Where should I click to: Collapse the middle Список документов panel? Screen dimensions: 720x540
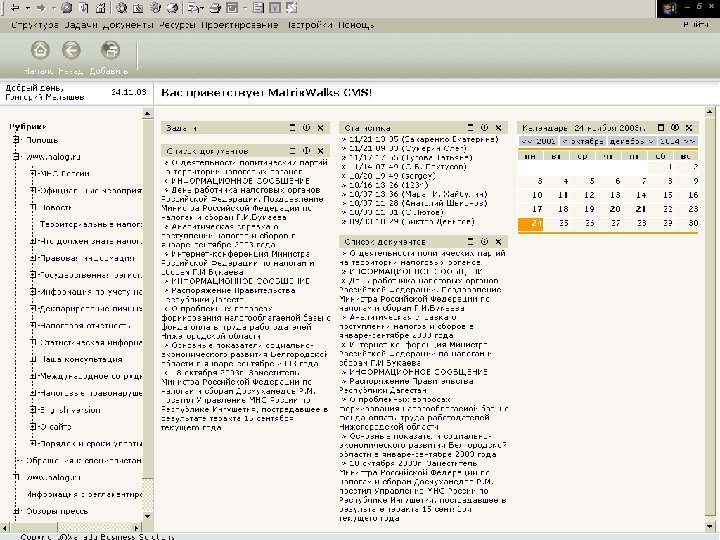[x=470, y=242]
